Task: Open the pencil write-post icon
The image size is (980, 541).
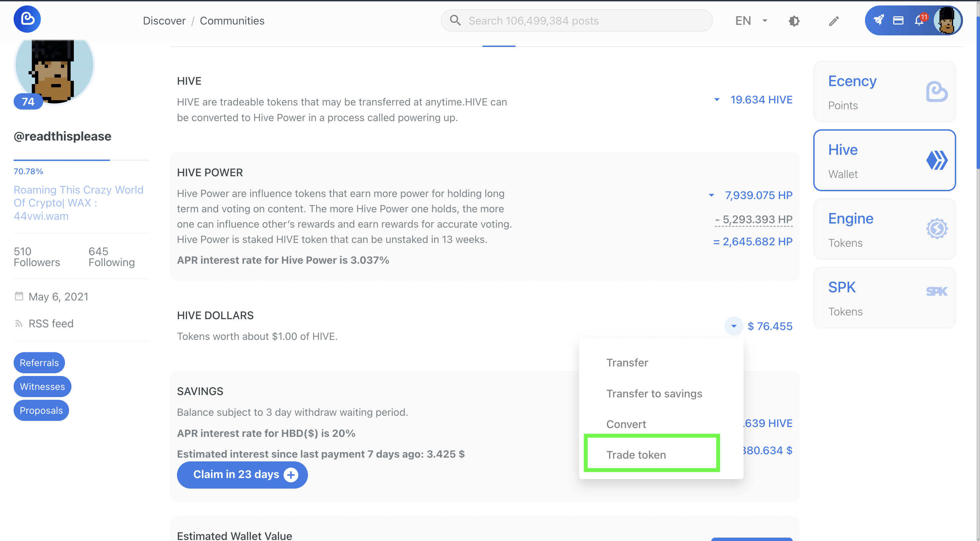Action: [834, 21]
